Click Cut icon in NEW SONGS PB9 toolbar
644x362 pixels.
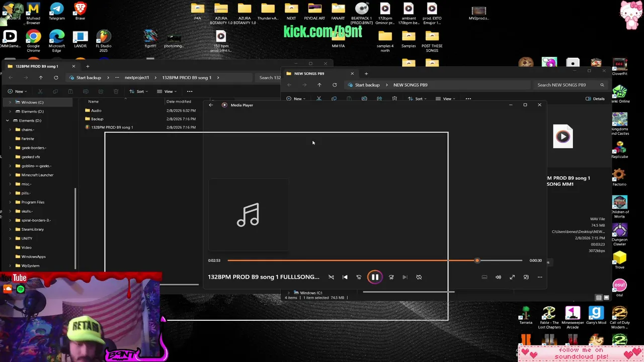(319, 99)
